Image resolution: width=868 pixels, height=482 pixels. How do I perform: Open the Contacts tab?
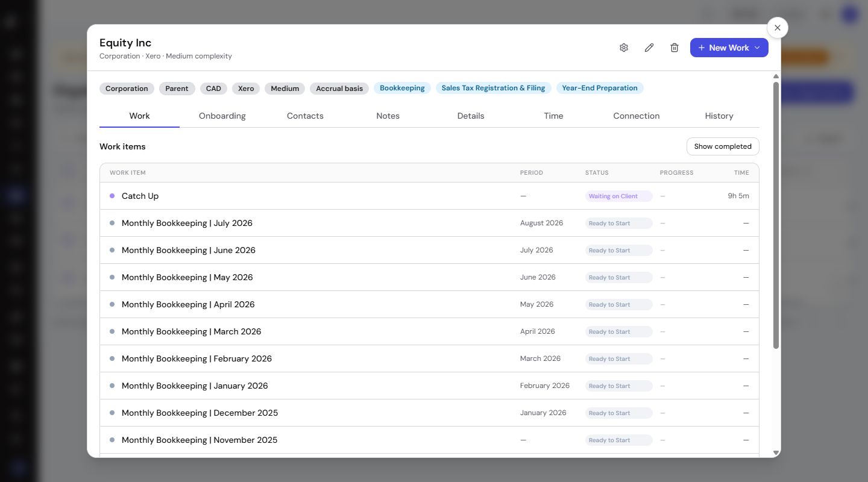click(305, 116)
